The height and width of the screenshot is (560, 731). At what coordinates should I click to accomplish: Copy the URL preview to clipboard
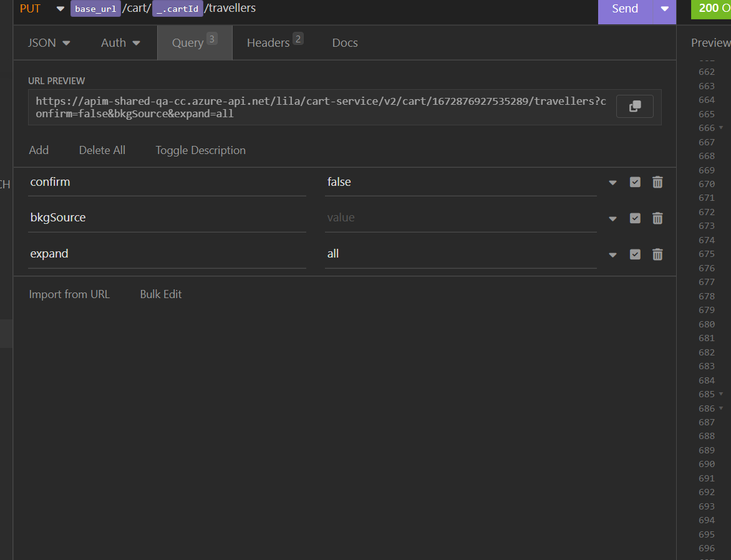click(x=634, y=106)
